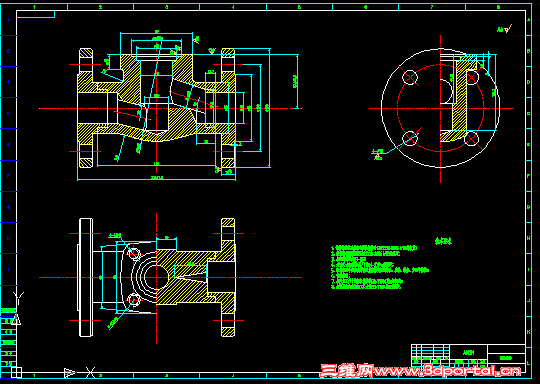540x384 pixels.
Task: Click the UCS Y-axis label
Action: click(x=18, y=297)
